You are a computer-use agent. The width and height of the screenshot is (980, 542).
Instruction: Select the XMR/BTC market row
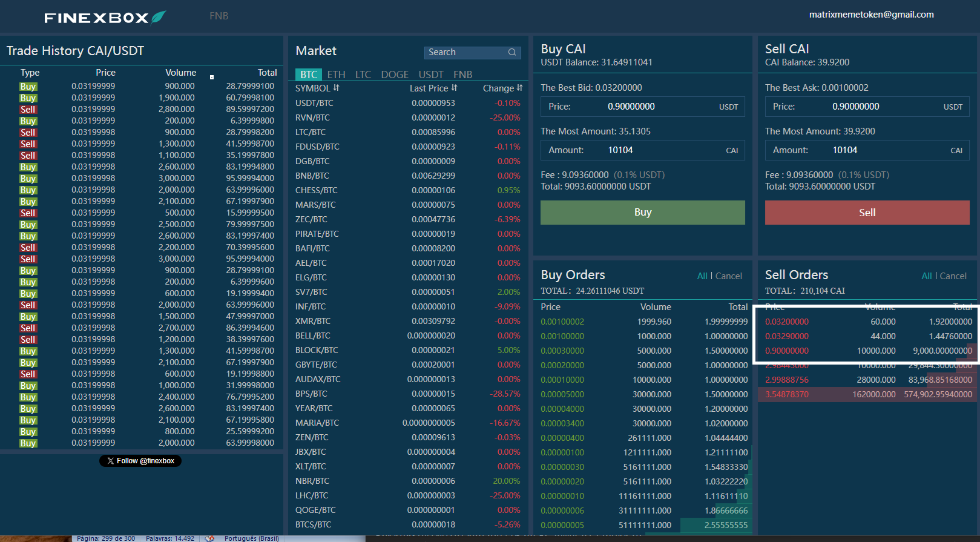click(x=408, y=321)
